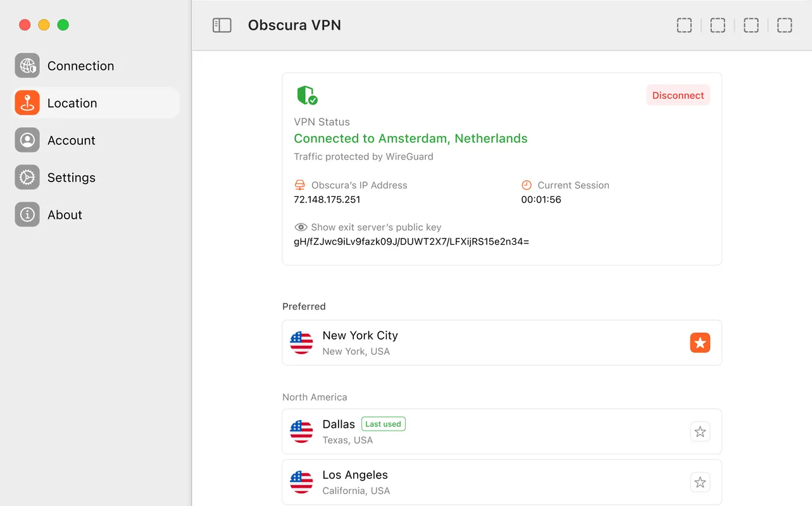
Task: Select the Los Angeles server row
Action: [x=501, y=482]
